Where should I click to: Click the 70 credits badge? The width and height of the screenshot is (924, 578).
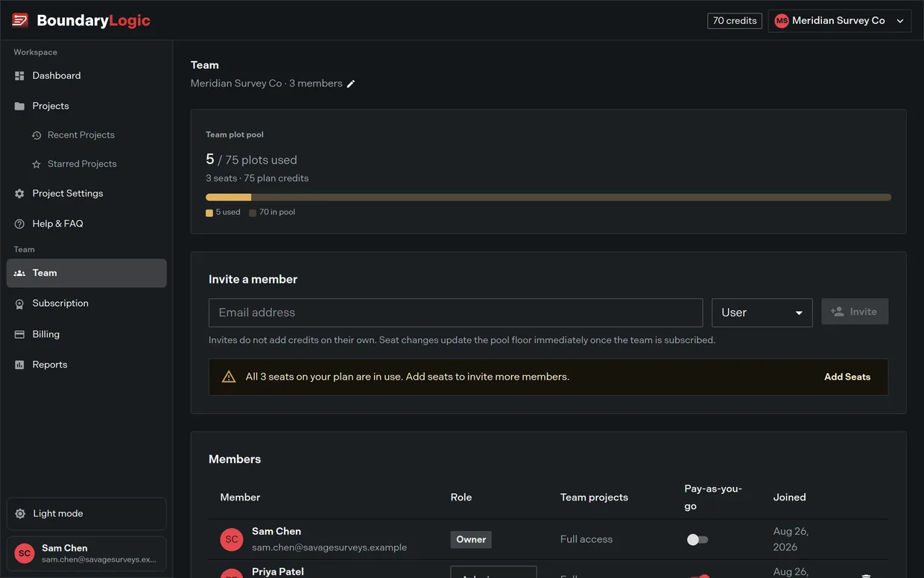coord(735,21)
